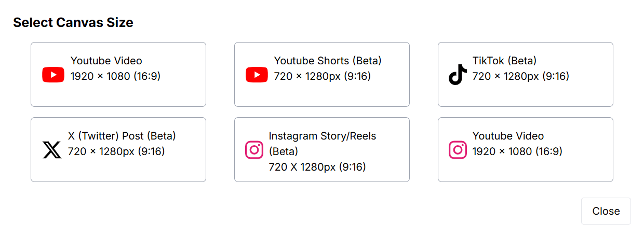Image resolution: width=644 pixels, height=237 pixels.
Task: Click the 1920 × 1080 size in the bottom-right card
Action: [x=517, y=151]
